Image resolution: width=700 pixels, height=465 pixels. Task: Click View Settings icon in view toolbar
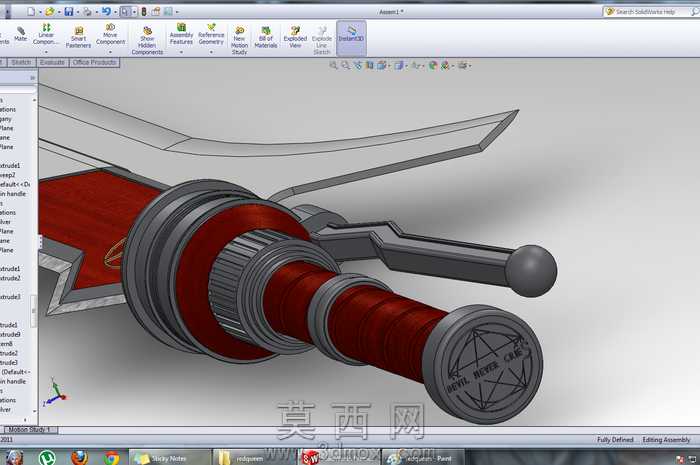tap(462, 66)
